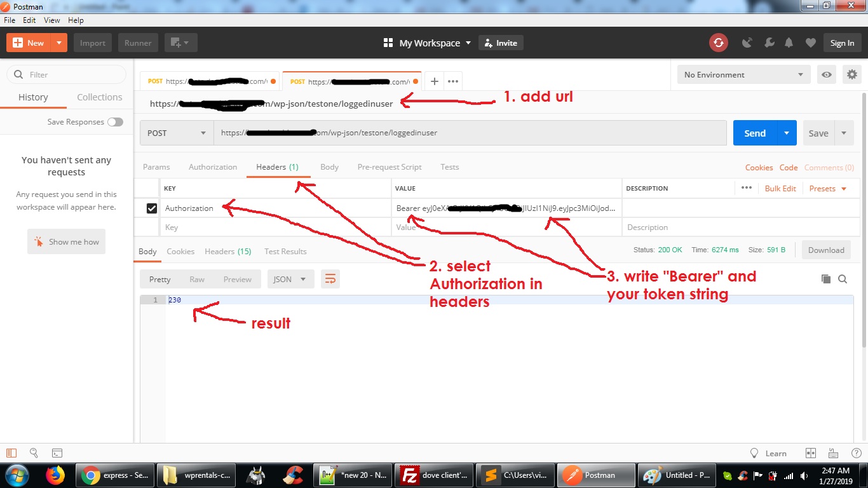Click the sync status icon in header
The image size is (868, 488).
tap(718, 43)
